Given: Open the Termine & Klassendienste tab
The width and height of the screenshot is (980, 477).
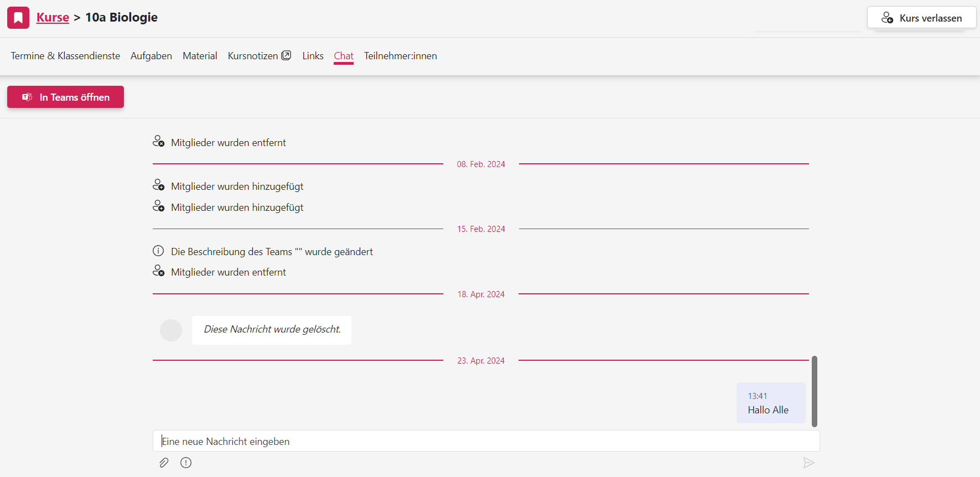Looking at the screenshot, I should pos(65,56).
